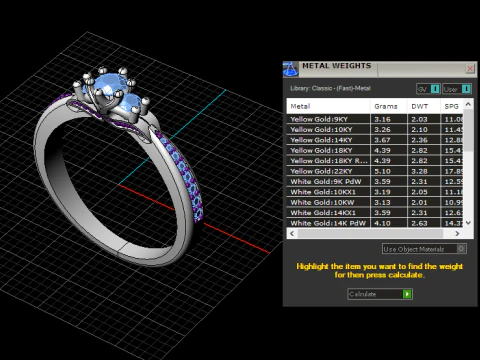Click the 3.67 grams value
Viewport: 480px width, 360px height.
(382, 140)
